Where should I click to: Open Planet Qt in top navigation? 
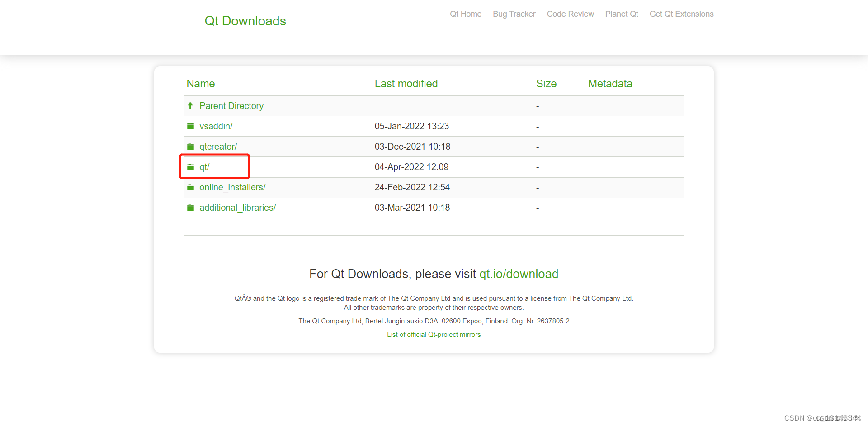pos(622,14)
